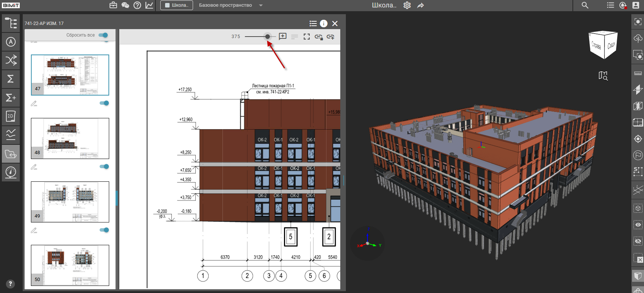
Task: Open the list menu in the drawing panel header
Action: [313, 24]
